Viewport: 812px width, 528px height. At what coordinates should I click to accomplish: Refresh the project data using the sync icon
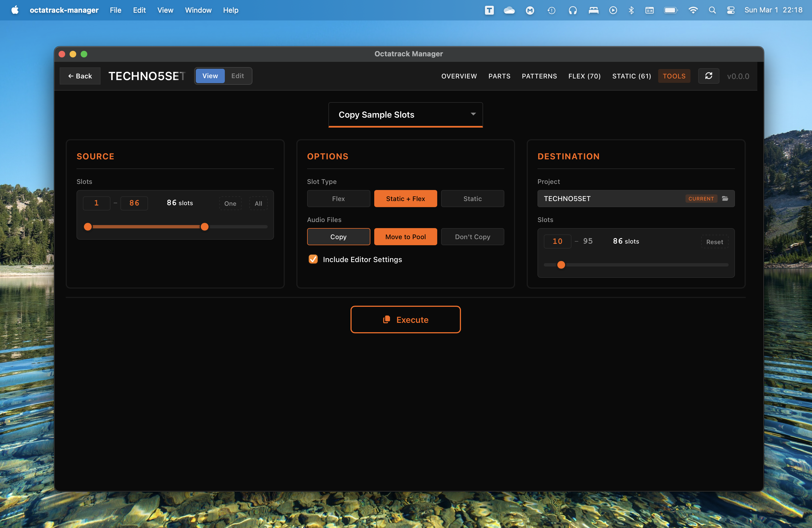[709, 76]
